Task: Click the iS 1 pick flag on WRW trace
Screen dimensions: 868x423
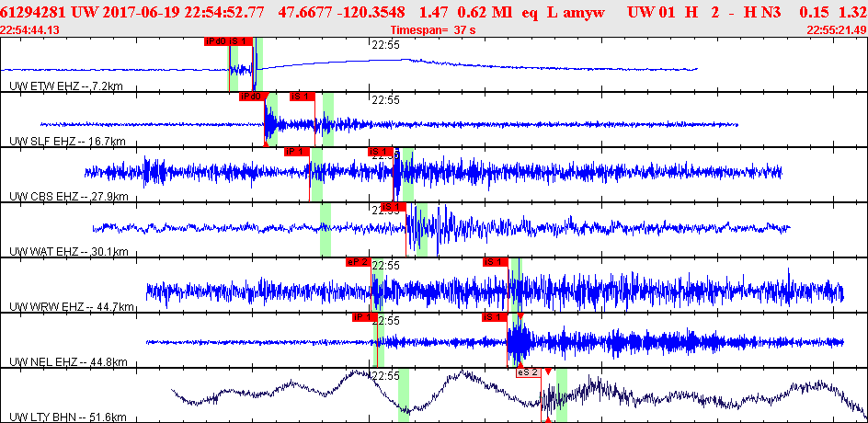Action: 495,262
